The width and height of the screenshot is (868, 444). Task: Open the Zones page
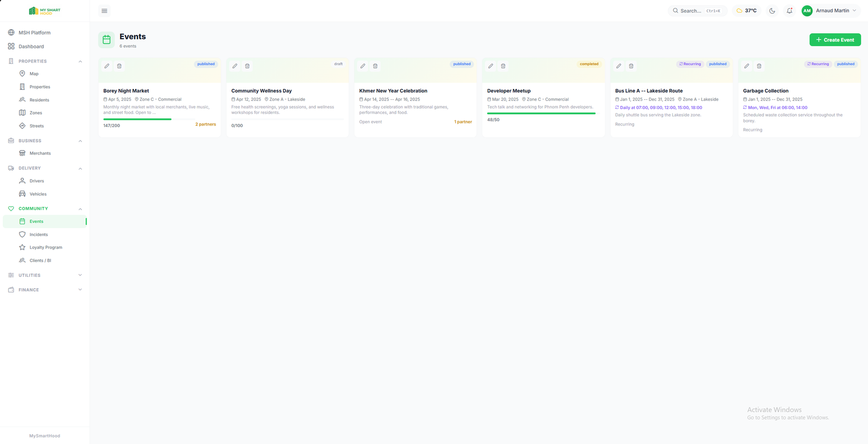tap(44, 113)
